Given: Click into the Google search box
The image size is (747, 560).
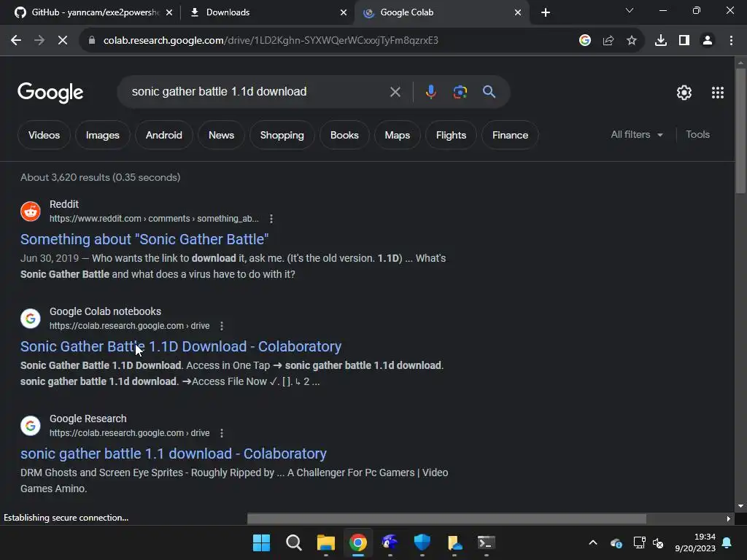Looking at the screenshot, I should point(258,92).
